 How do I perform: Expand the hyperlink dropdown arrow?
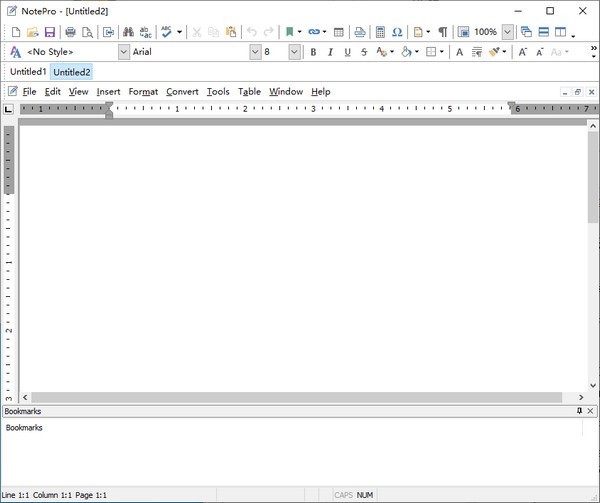click(324, 32)
